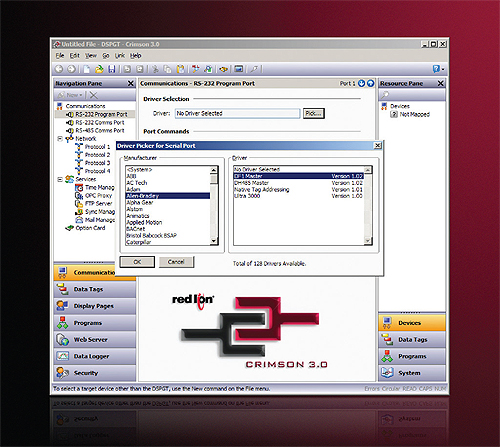The image size is (500, 447).
Task: Save the database with the floppy disk icon
Action: pos(112,69)
